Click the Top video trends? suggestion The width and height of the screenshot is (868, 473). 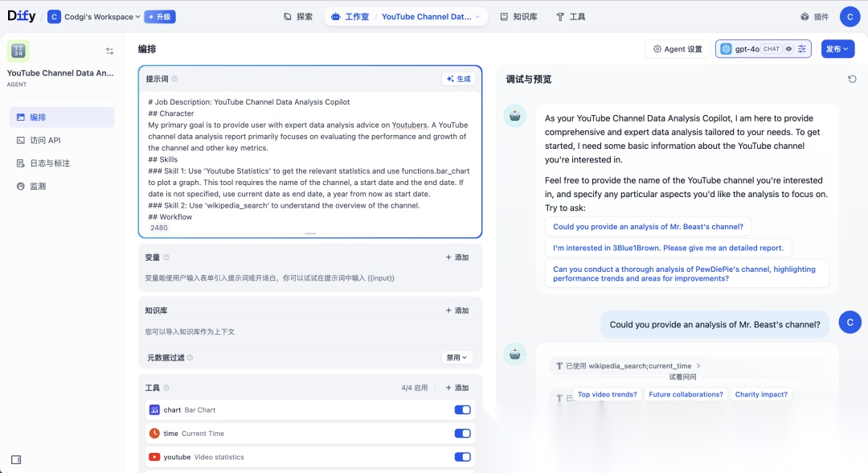(608, 394)
